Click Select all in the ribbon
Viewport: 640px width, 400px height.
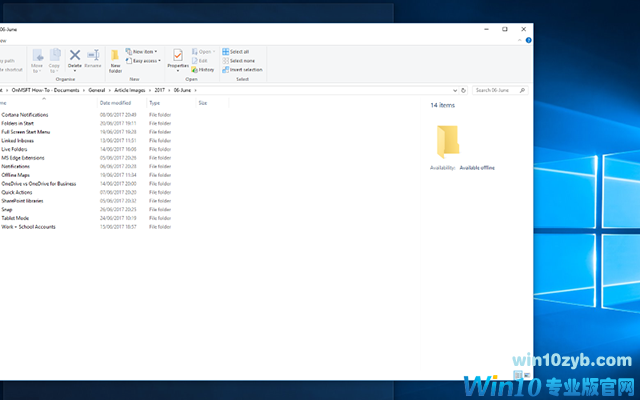point(240,51)
